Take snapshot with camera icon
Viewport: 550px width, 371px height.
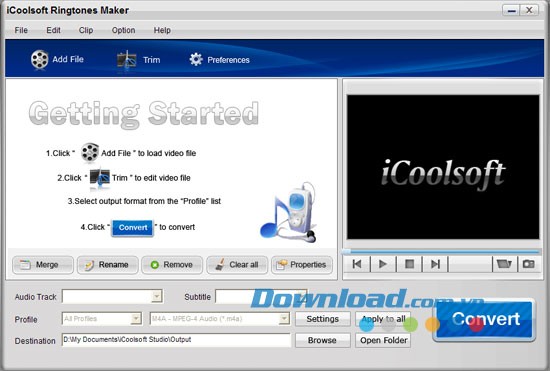click(x=529, y=264)
